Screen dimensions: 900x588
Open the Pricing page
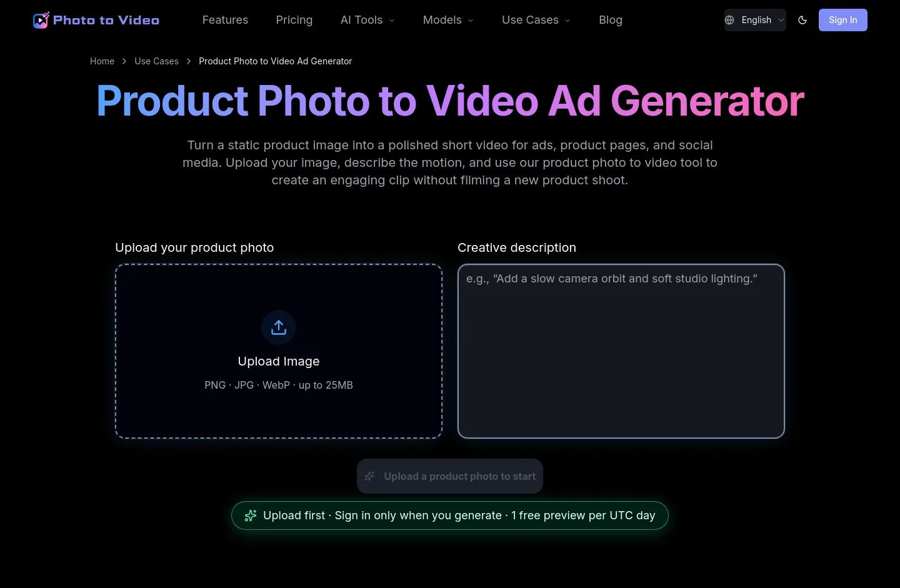[294, 20]
